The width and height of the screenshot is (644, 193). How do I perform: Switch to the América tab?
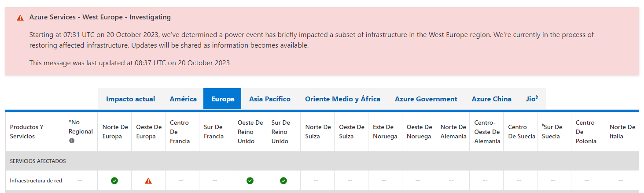click(183, 99)
